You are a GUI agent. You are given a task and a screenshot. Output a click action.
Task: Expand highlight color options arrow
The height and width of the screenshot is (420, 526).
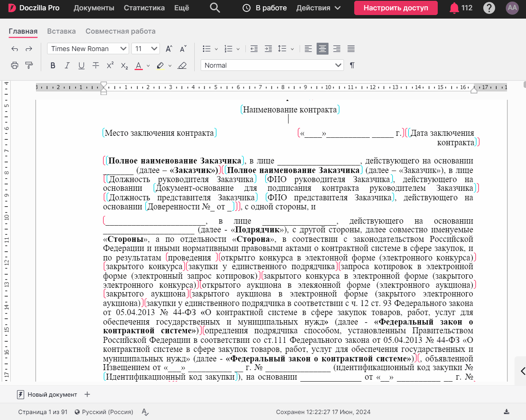point(170,66)
